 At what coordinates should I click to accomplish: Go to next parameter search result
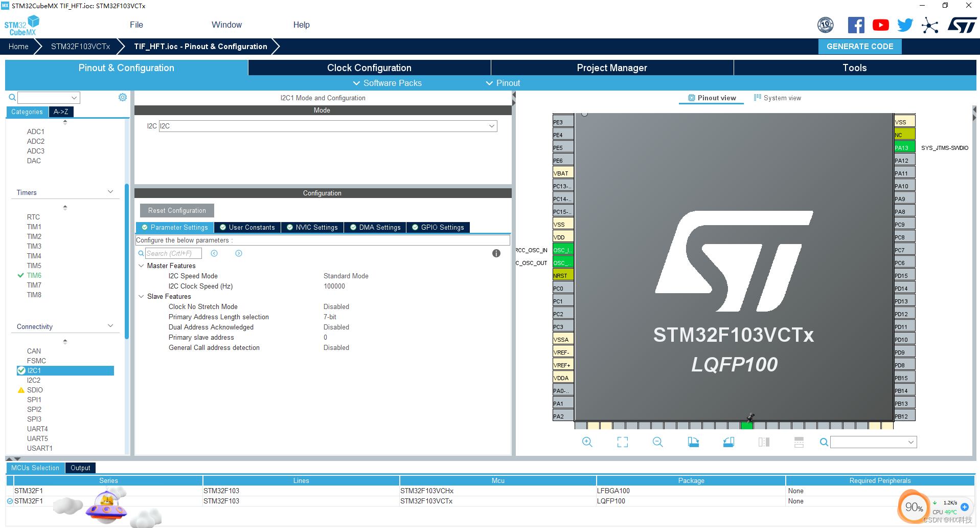coord(239,253)
